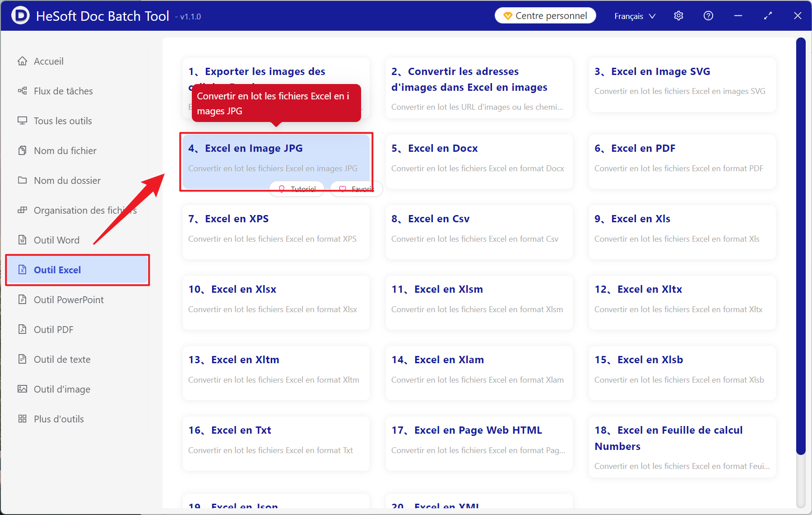This screenshot has height=515, width=812.
Task: Open the Excel en XPS card
Action: (276, 232)
